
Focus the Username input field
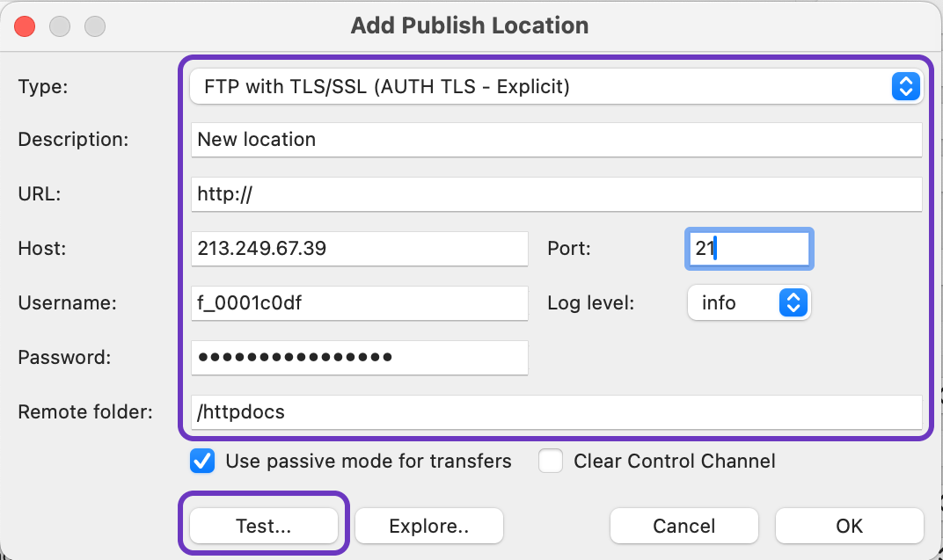pos(359,303)
